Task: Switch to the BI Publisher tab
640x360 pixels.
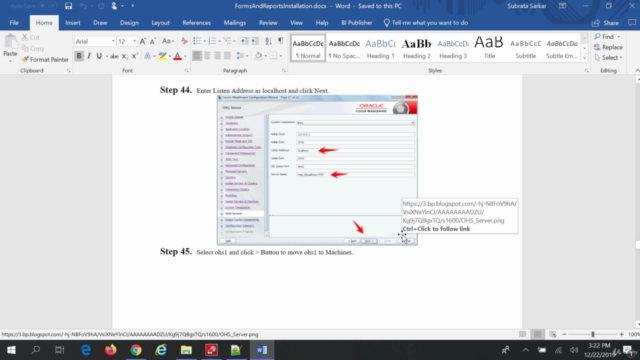Action: coord(356,23)
